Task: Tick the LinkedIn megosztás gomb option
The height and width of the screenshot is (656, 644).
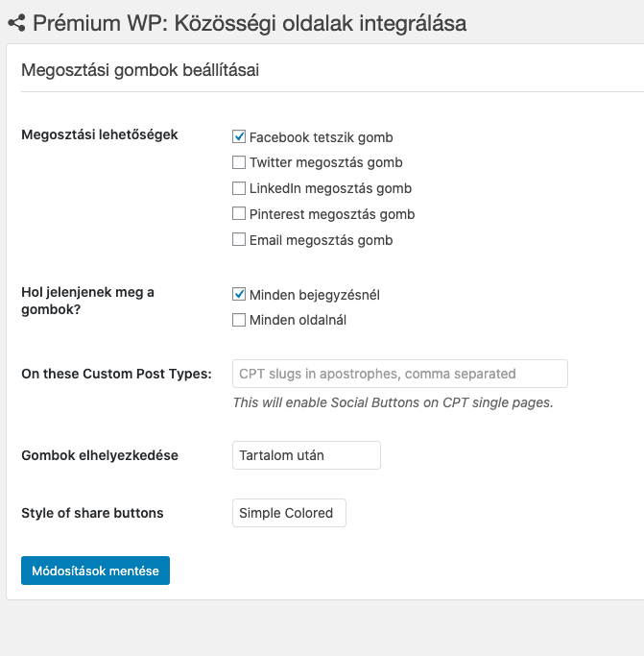Action: [239, 188]
